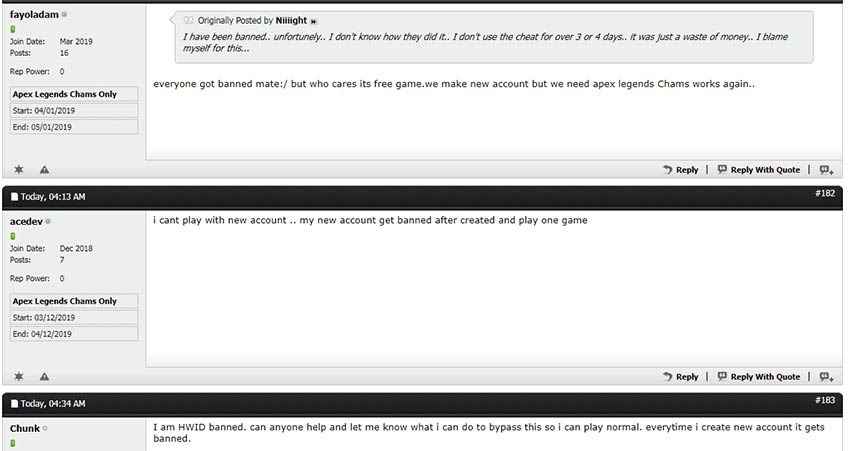This screenshot has height=451, width=850.
Task: Open post permalink #182
Action: tap(825, 194)
